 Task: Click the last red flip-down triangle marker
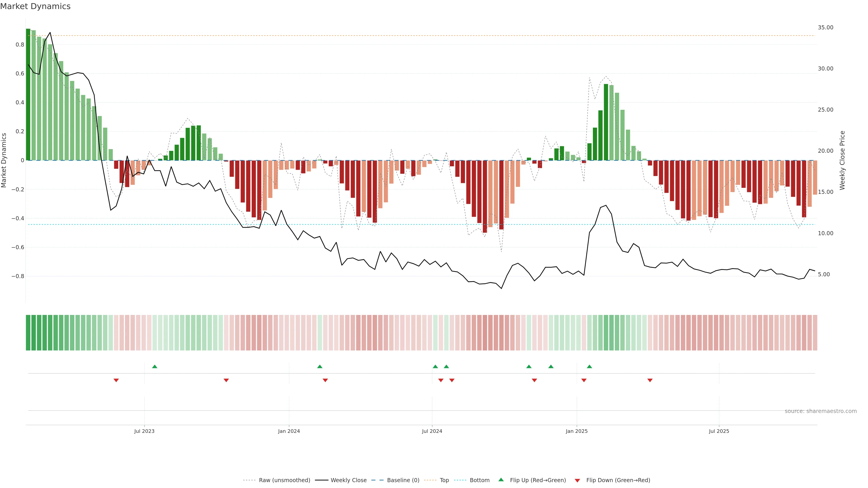(x=650, y=380)
